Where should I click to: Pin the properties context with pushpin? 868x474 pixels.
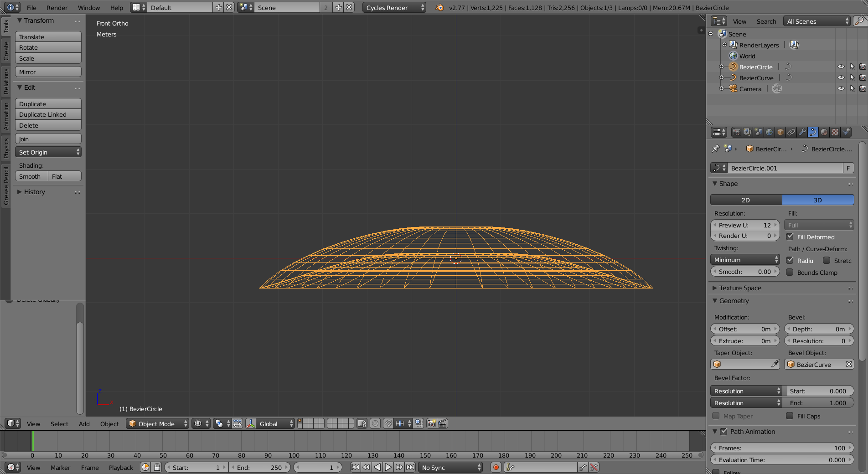[715, 149]
